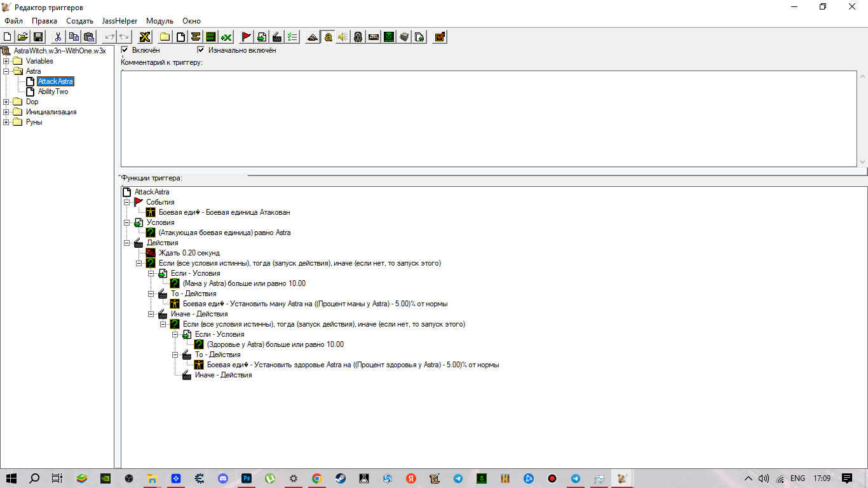
Task: Click the Test Map red checkmark icon
Action: click(440, 37)
